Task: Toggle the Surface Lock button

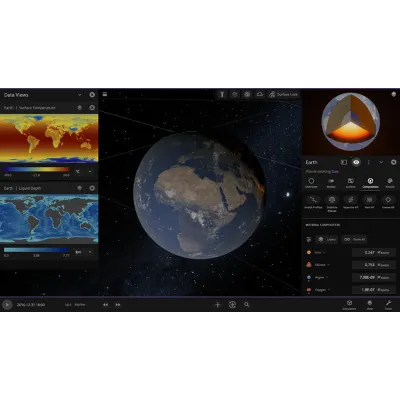Action: [x=283, y=95]
